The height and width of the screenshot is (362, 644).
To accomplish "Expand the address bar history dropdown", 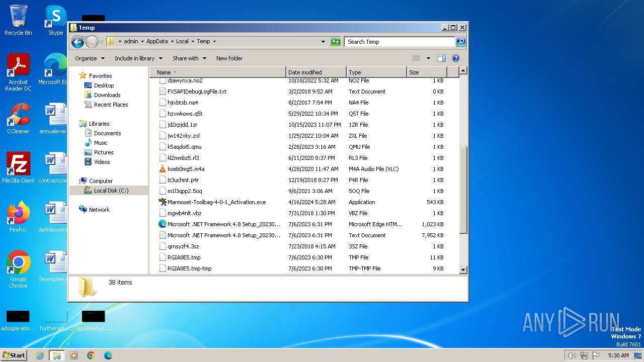I will coord(323,42).
